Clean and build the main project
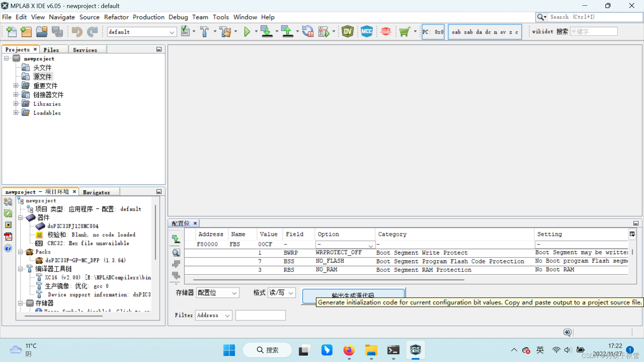 coord(225,32)
